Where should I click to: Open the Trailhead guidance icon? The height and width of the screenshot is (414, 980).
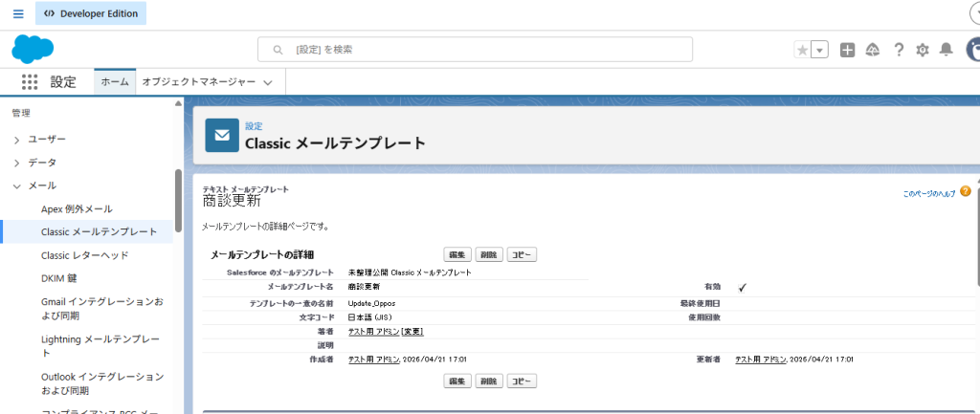pyautogui.click(x=873, y=50)
